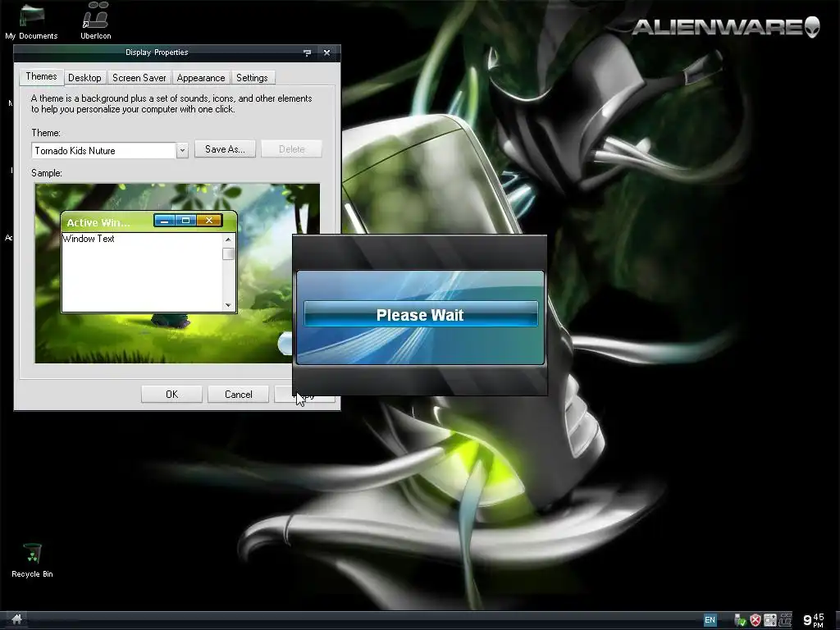The height and width of the screenshot is (630, 840).
Task: Click the red security shield tray icon
Action: [756, 620]
